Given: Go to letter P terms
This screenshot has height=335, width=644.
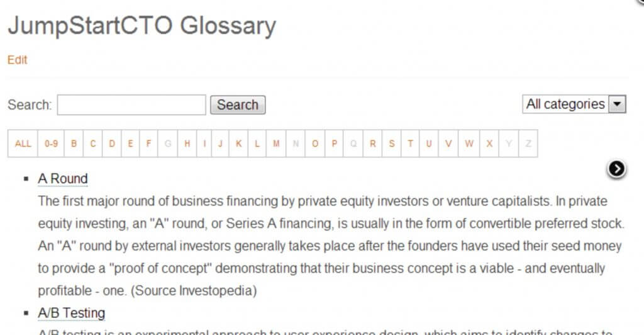Looking at the screenshot, I should (334, 144).
